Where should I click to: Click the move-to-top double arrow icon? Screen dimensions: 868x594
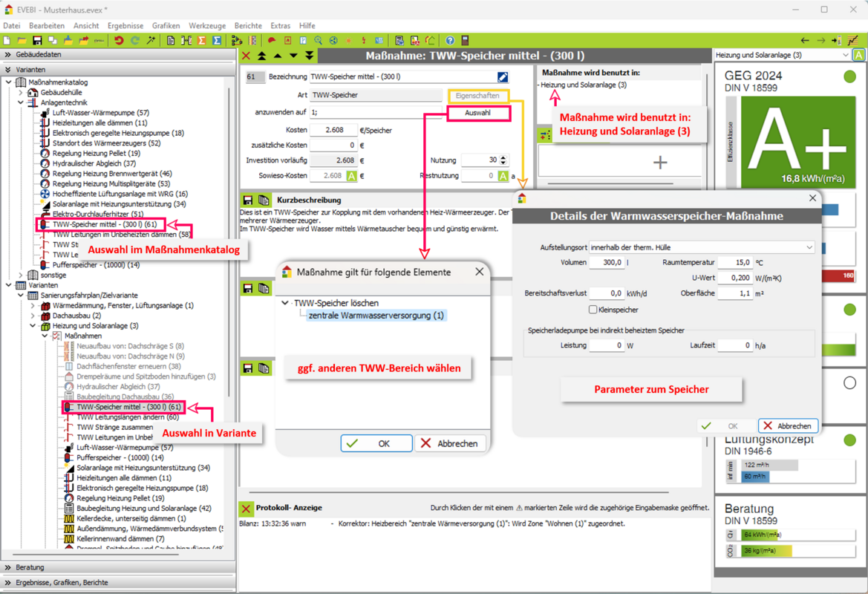pos(261,56)
